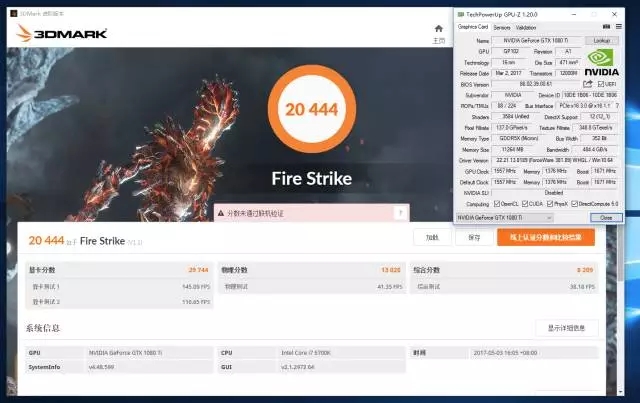Screen dimensions: 640x403
Task: Open help question mark in validation banner
Action: 400,213
